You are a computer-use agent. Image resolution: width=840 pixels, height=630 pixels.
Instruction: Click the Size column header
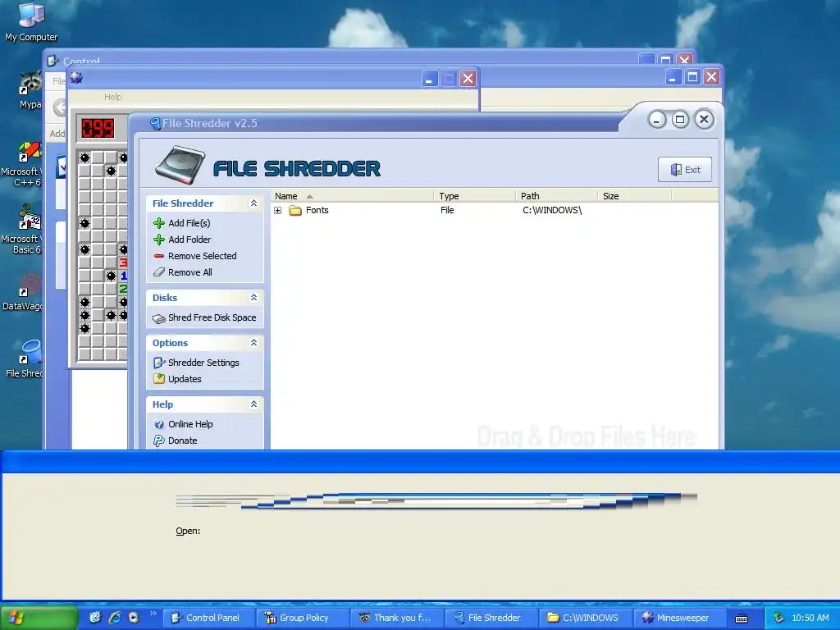pyautogui.click(x=634, y=196)
